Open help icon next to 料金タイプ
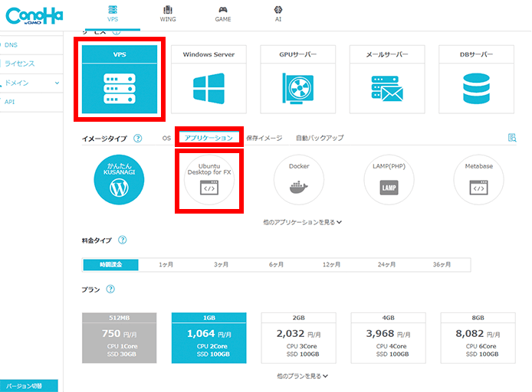The height and width of the screenshot is (392, 532). click(122, 240)
